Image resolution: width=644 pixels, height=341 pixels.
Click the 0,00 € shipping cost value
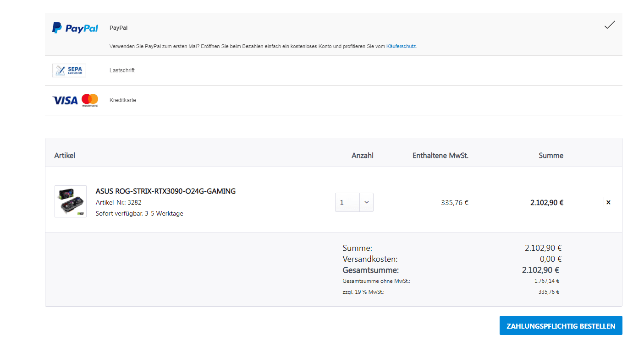(550, 259)
